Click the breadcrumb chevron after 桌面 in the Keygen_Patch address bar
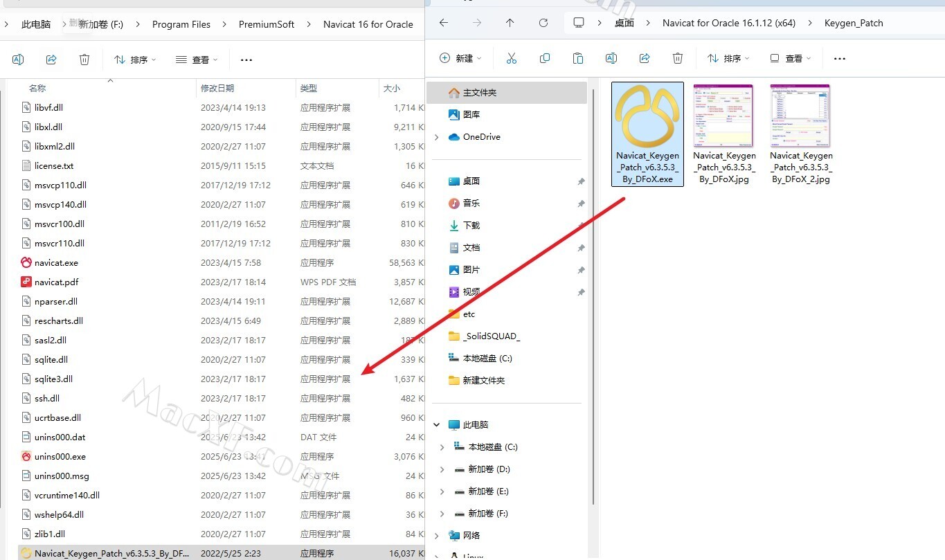The width and height of the screenshot is (945, 560). tap(648, 23)
